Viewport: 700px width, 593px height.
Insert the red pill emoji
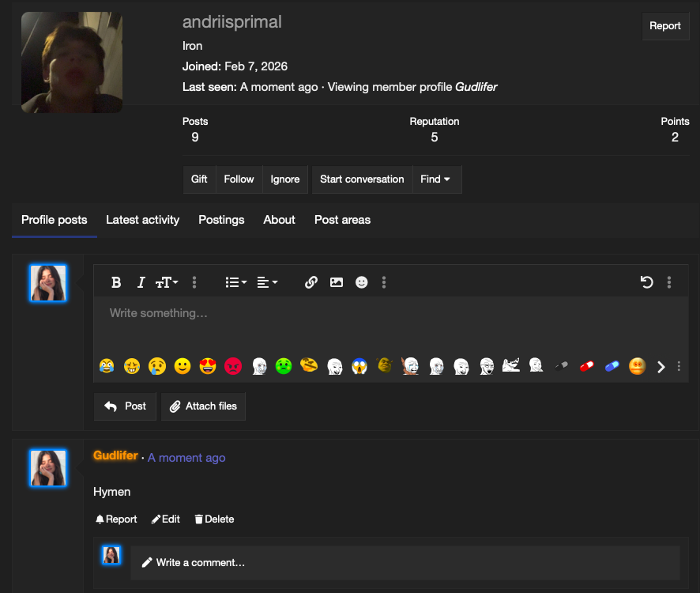click(586, 366)
